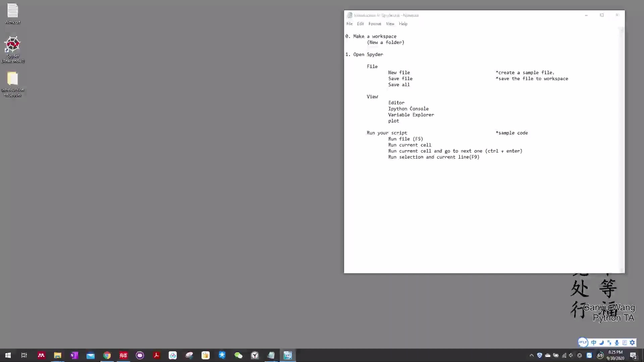
Task: Open the File menu in Notepad
Action: (349, 24)
